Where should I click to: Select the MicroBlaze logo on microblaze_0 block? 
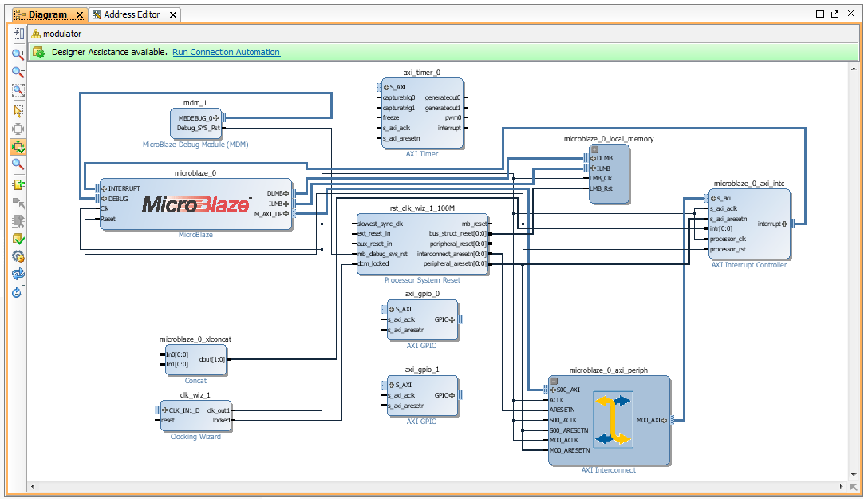(x=196, y=204)
